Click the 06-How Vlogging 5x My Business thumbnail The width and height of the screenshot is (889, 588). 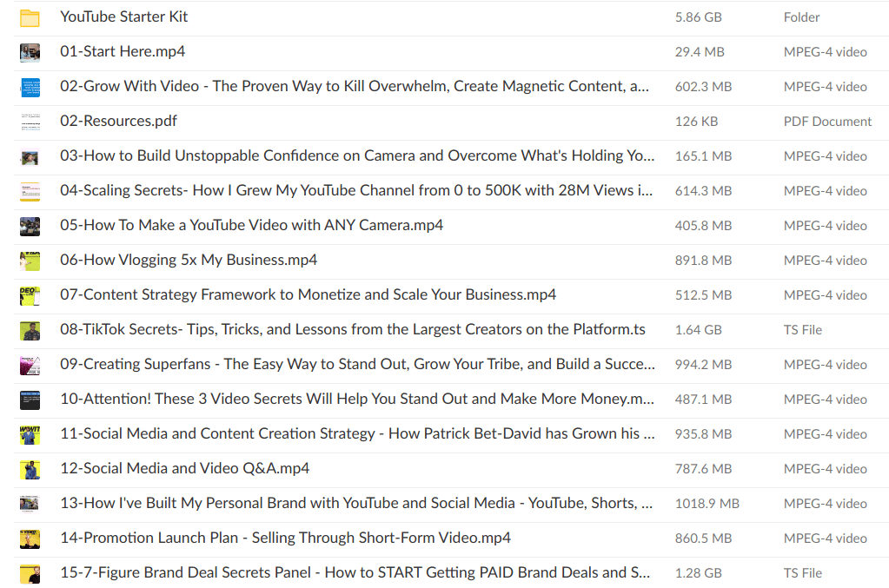click(30, 260)
